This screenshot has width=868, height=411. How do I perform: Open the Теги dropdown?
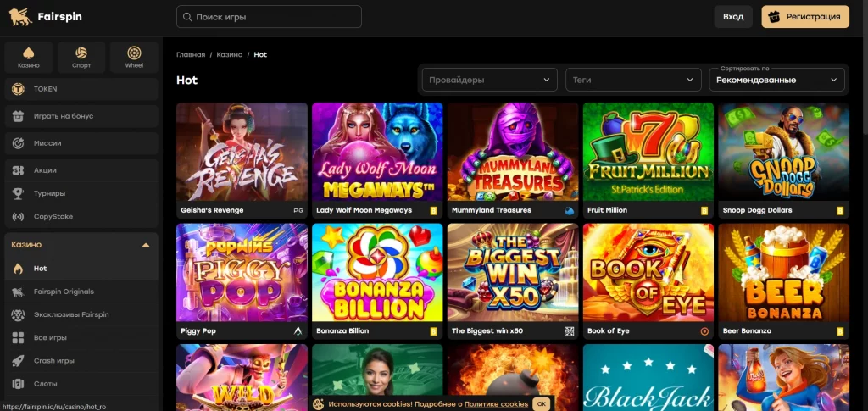pyautogui.click(x=632, y=80)
